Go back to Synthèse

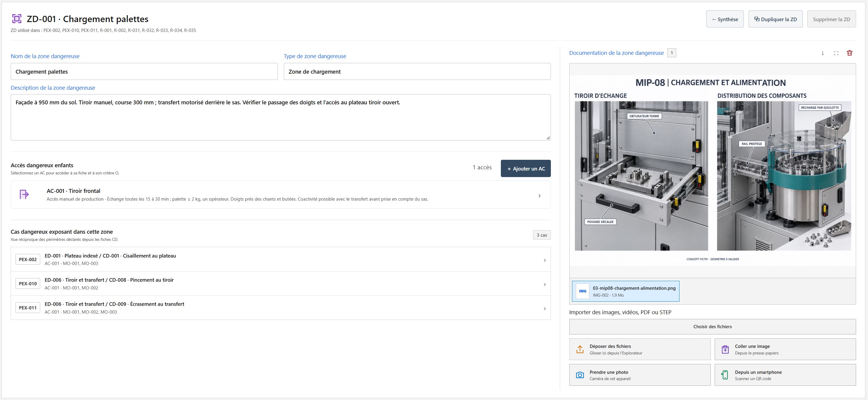pyautogui.click(x=725, y=19)
